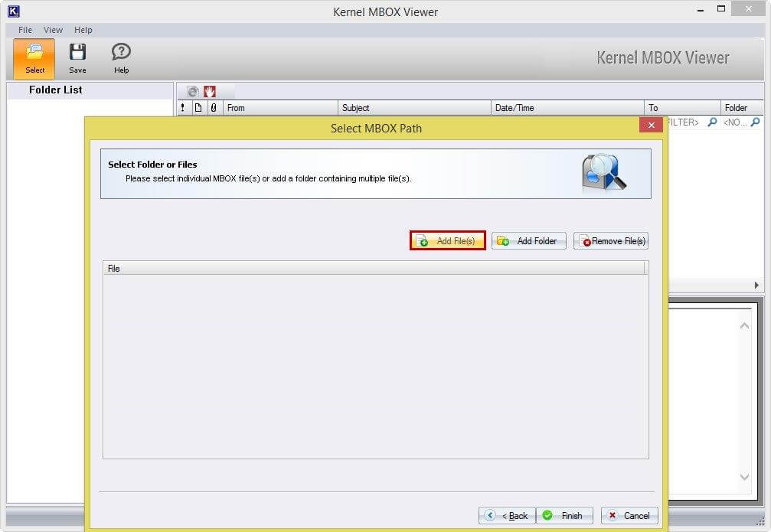
Task: Click the Subject column header
Action: click(414, 108)
